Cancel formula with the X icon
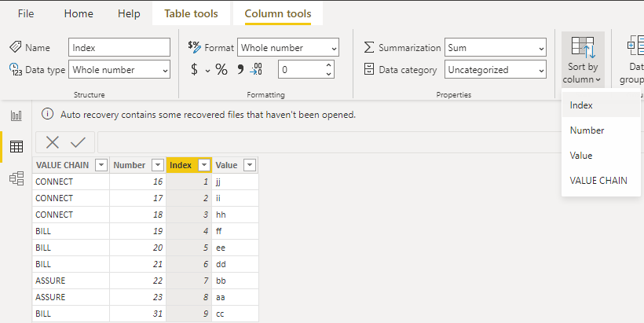 tap(52, 142)
